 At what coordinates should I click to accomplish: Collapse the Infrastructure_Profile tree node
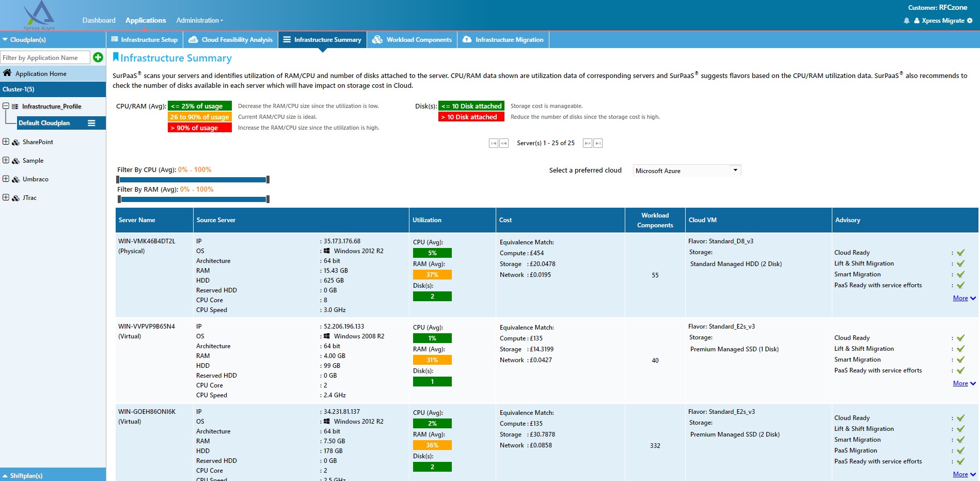point(6,106)
